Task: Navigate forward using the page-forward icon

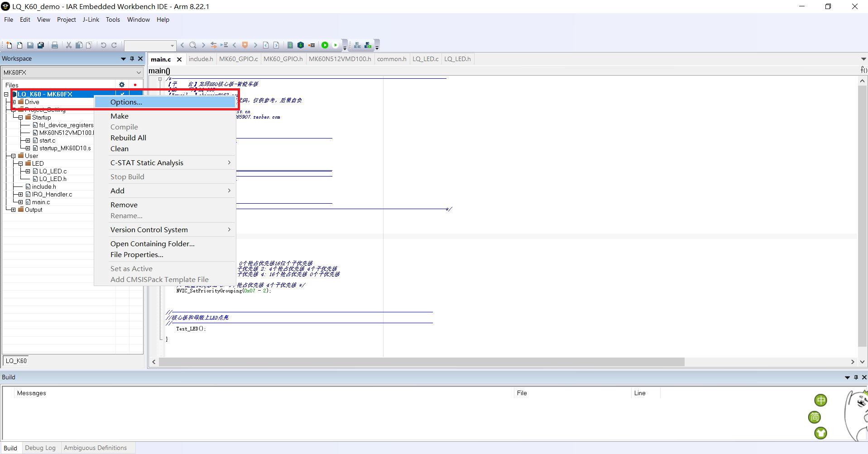Action: (x=276, y=45)
